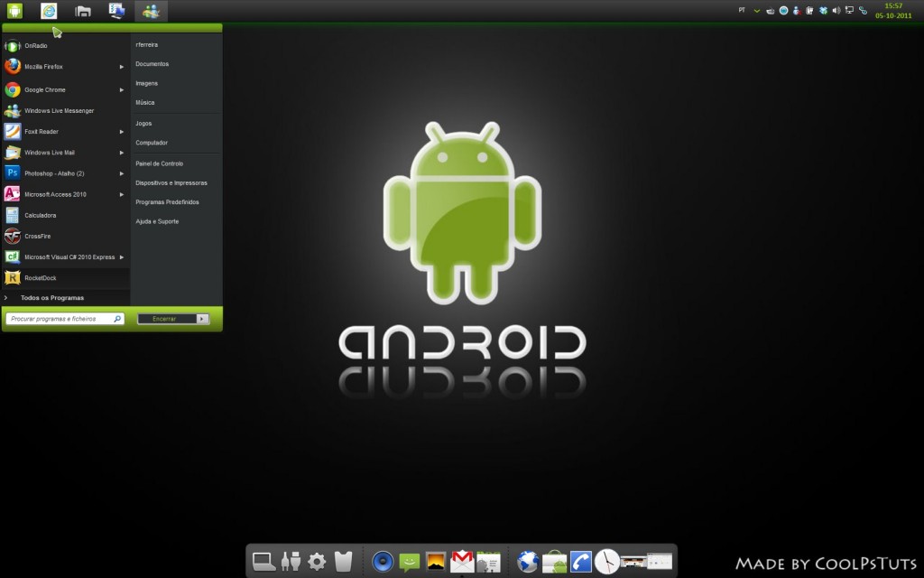
Task: Open Calculadora from start menu
Action: pos(65,215)
